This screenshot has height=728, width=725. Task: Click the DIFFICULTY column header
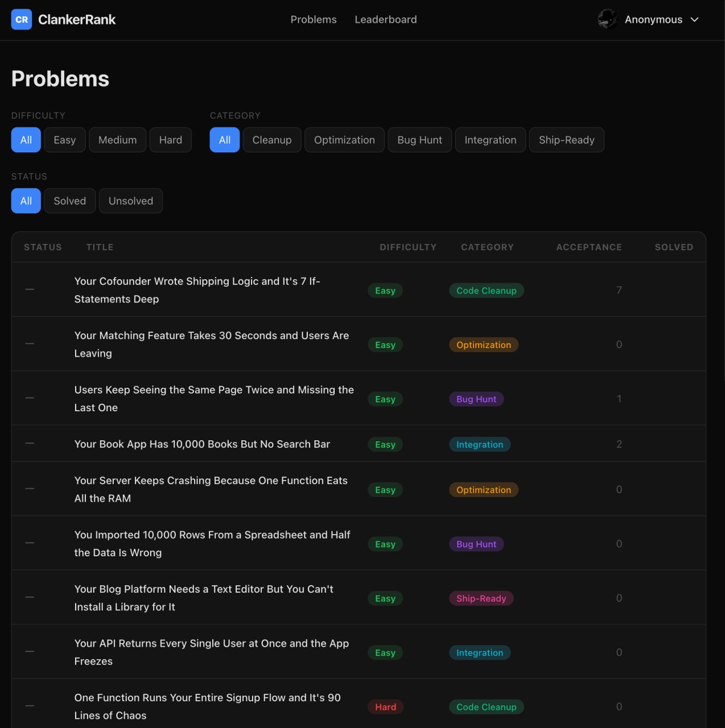point(408,247)
